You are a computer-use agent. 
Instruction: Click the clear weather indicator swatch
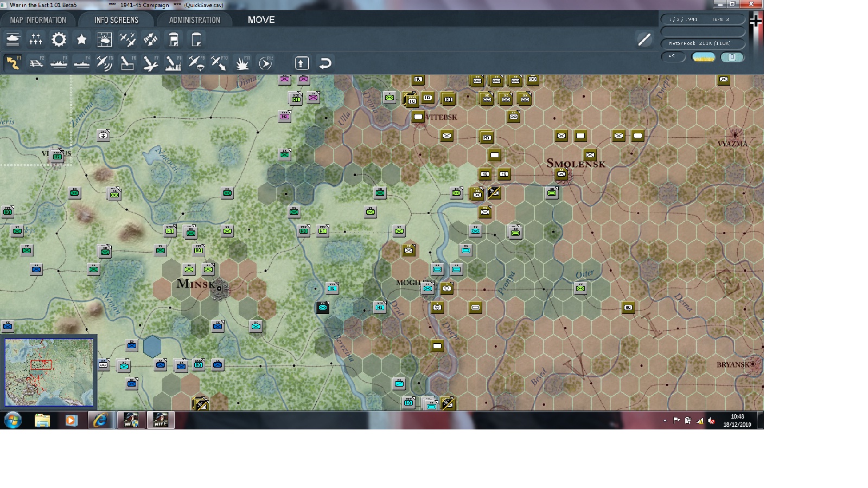pyautogui.click(x=704, y=57)
